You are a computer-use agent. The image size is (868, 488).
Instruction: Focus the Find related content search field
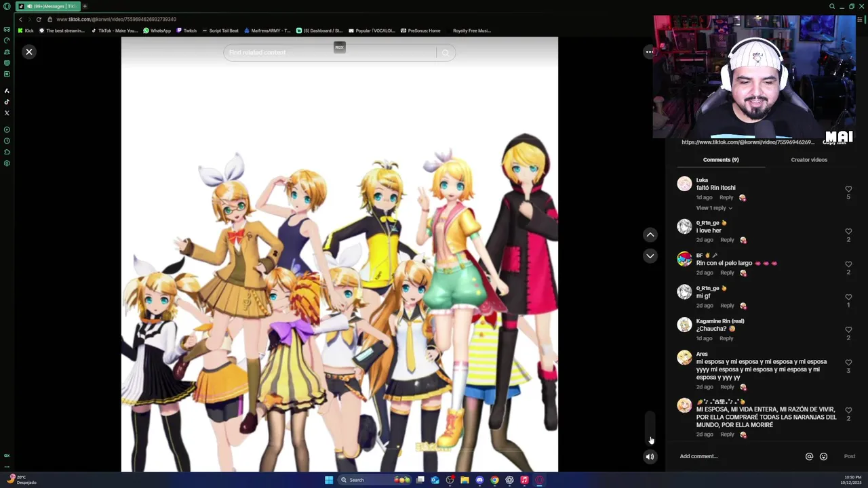330,53
